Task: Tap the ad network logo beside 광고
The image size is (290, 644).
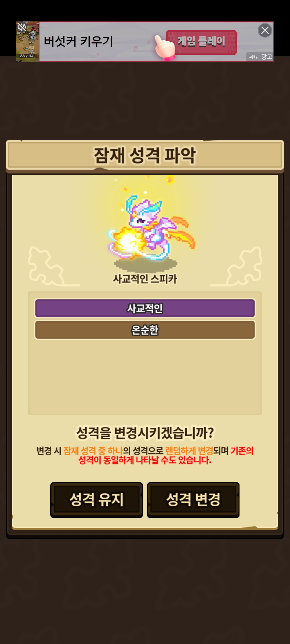Action: pos(253,57)
